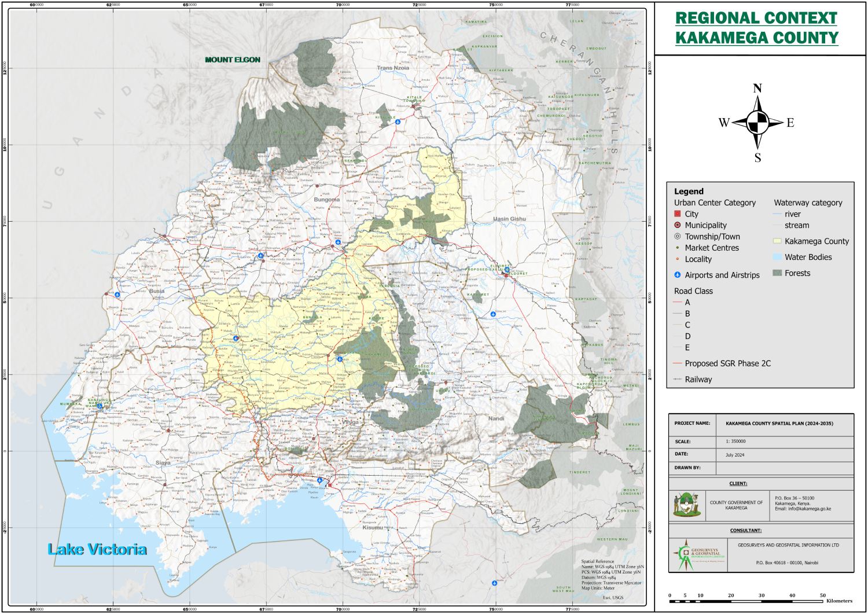Image resolution: width=868 pixels, height=614 pixels.
Task: Click the "Siaya" county label on the map
Action: pyautogui.click(x=163, y=463)
